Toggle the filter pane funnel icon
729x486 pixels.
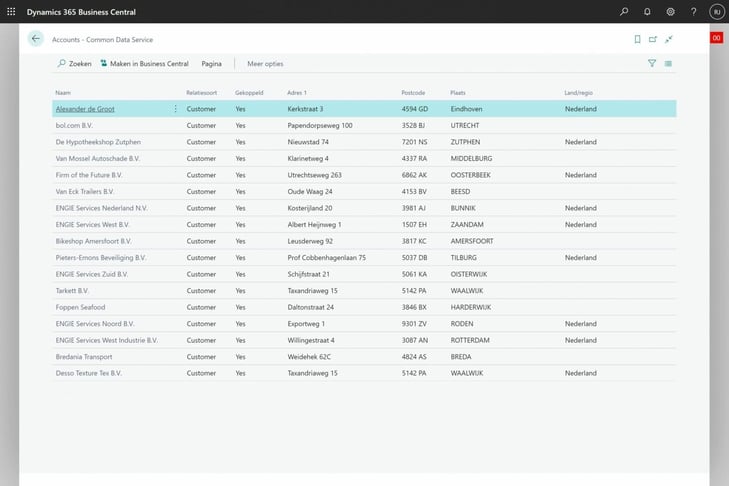coord(652,63)
